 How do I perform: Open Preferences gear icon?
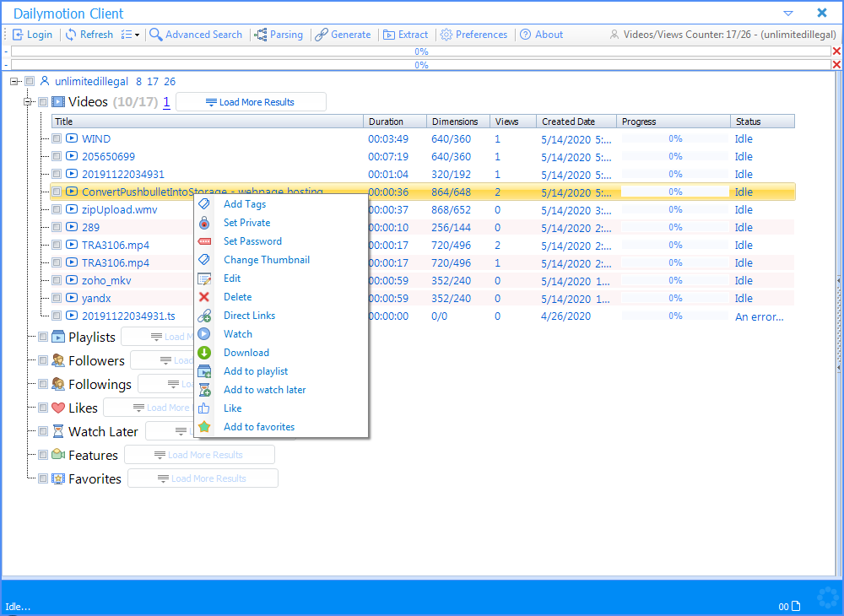446,35
